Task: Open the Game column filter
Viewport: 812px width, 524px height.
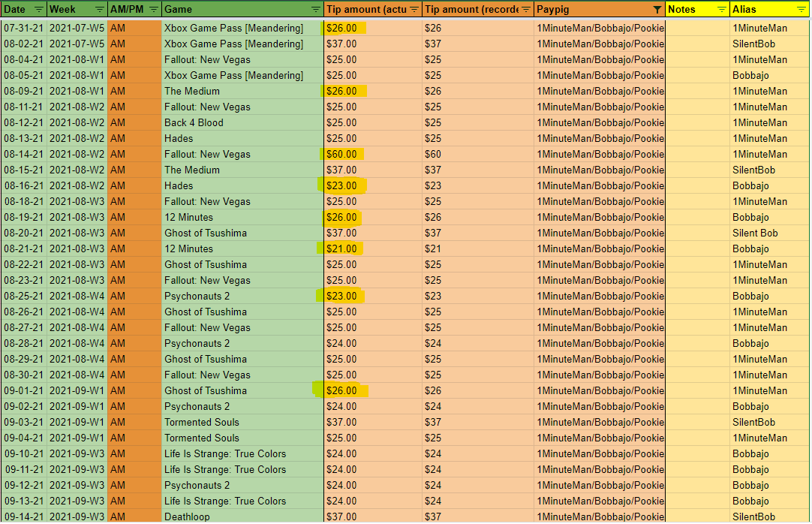Action: tap(315, 9)
